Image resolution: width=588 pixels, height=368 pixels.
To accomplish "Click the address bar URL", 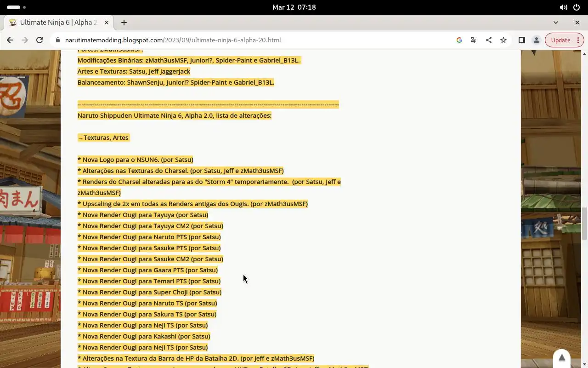I will coord(173,40).
